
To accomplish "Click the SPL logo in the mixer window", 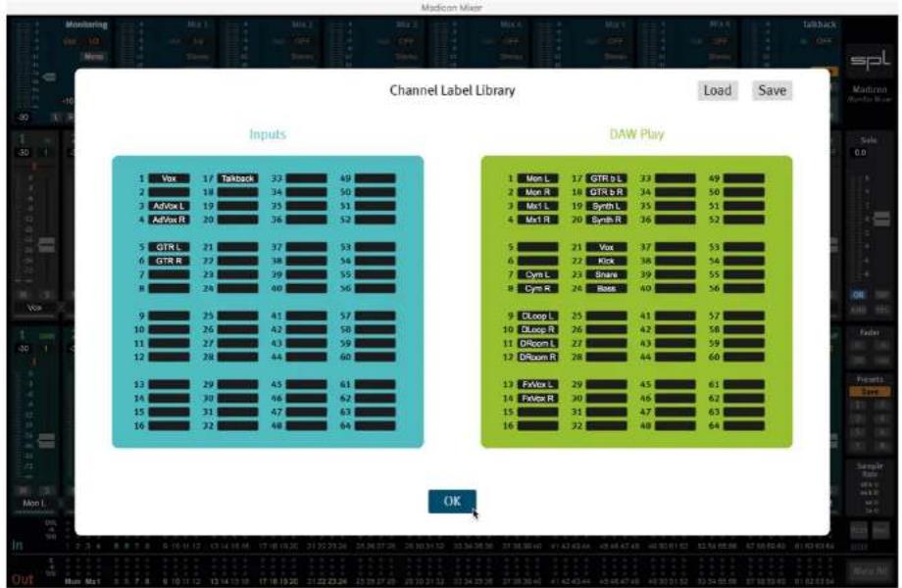I will (x=870, y=60).
